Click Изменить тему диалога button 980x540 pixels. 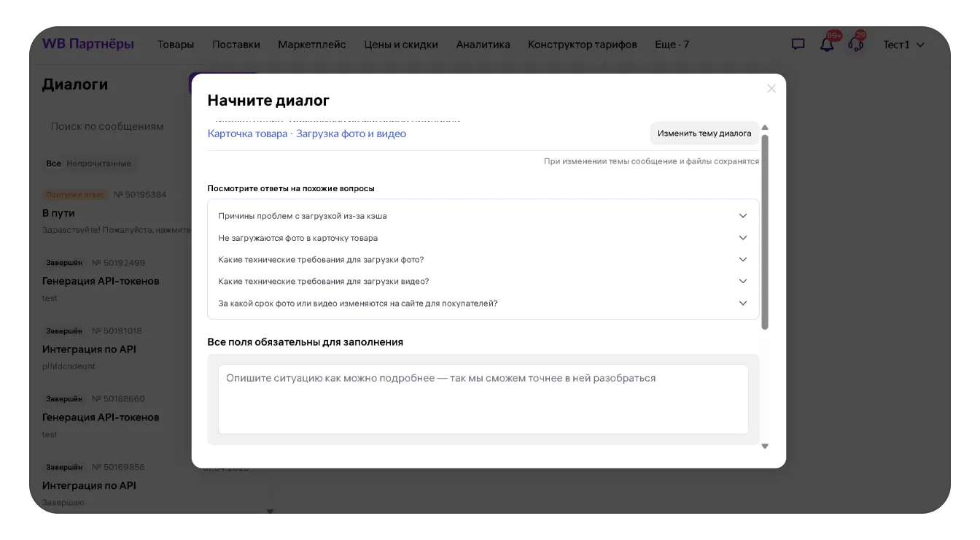pos(704,134)
